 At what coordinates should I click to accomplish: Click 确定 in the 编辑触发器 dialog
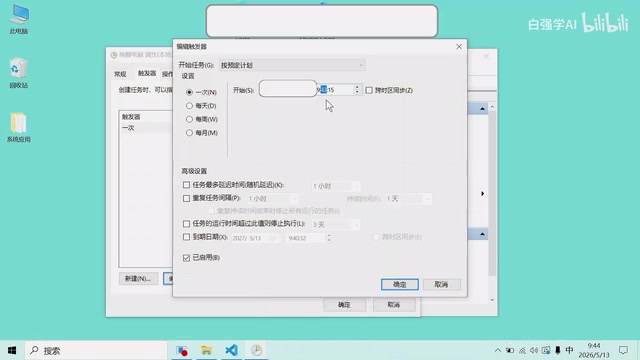point(400,284)
